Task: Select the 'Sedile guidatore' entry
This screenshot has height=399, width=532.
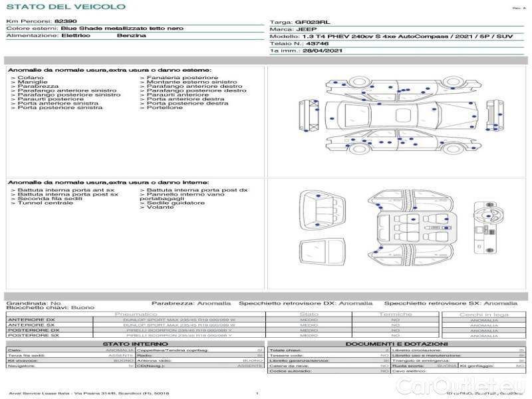Action: click(x=176, y=203)
